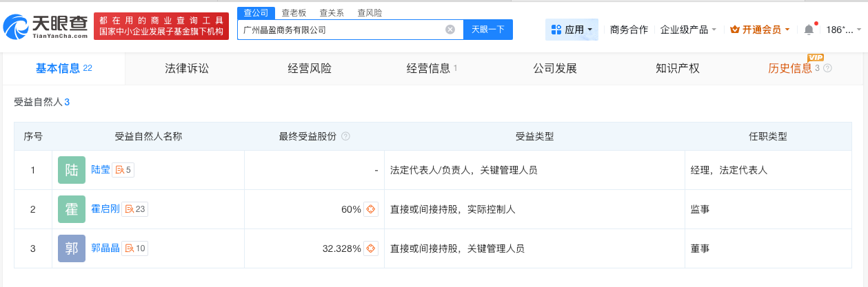
Task: Open the TianYanCha logo homepage
Action: tap(45, 25)
